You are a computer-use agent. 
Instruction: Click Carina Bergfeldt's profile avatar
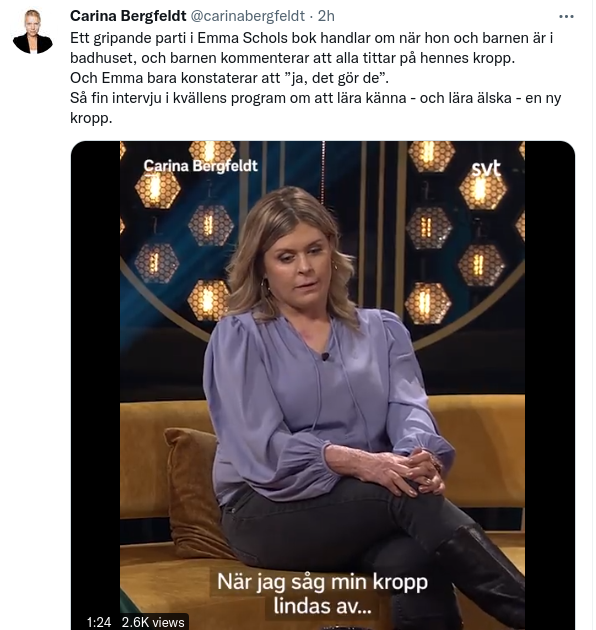coord(33,32)
